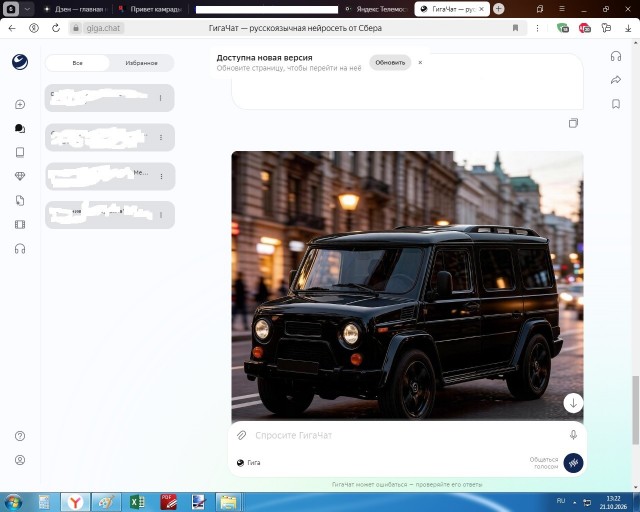Close the ГигаЧат browser tab

[x=482, y=9]
